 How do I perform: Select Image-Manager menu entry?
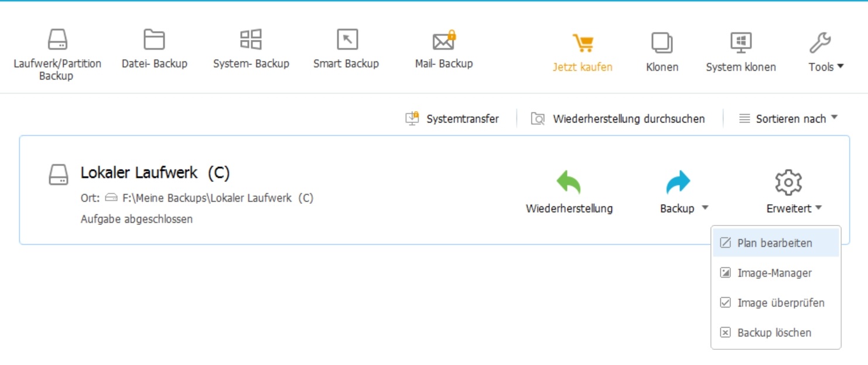pyautogui.click(x=774, y=273)
